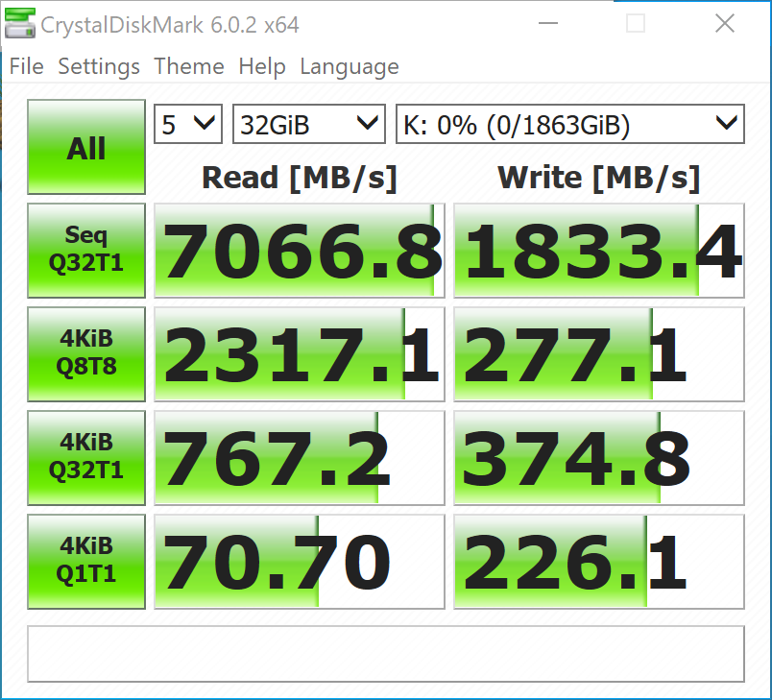Screen dimensions: 772x700
Task: Expand the test count dropdown showing 5
Action: [188, 124]
